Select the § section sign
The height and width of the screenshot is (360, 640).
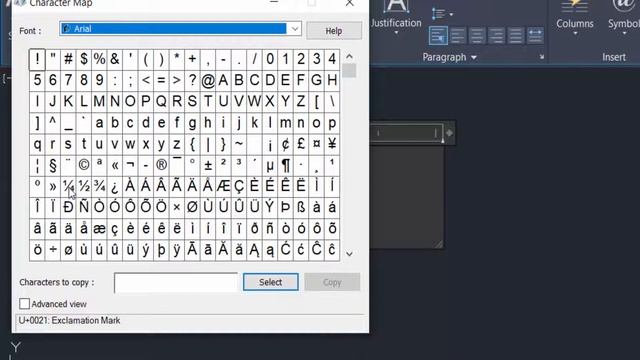point(53,165)
